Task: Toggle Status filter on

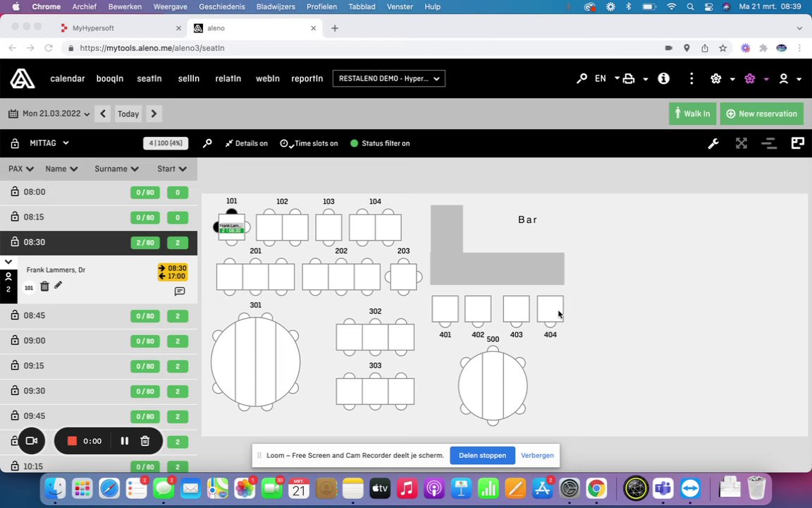Action: [x=380, y=144]
